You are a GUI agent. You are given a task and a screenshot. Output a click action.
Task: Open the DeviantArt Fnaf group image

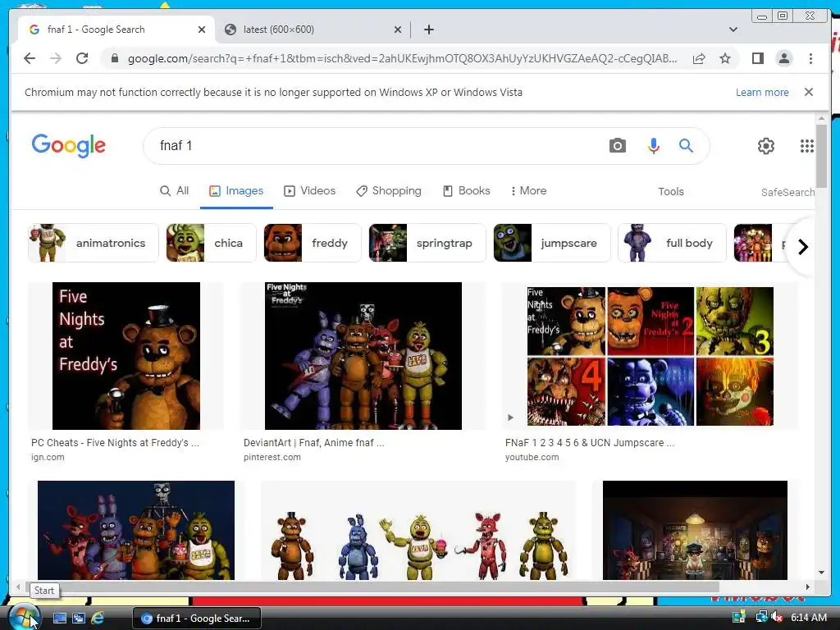pyautogui.click(x=363, y=356)
